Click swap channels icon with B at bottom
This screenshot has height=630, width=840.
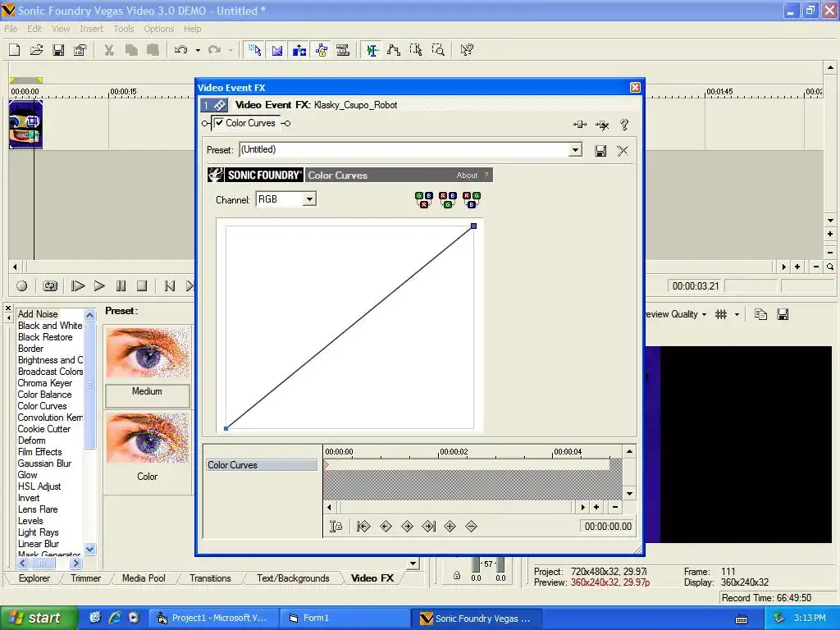(472, 200)
